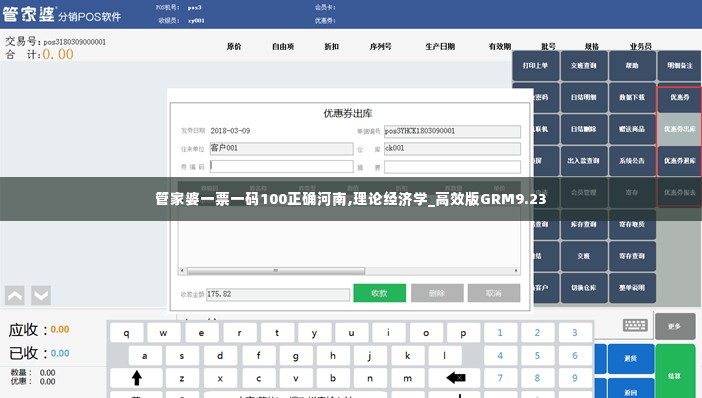Image resolution: width=702 pixels, height=398 pixels.
Task: Tap the p key on virtual keyboard
Action: tap(463, 333)
